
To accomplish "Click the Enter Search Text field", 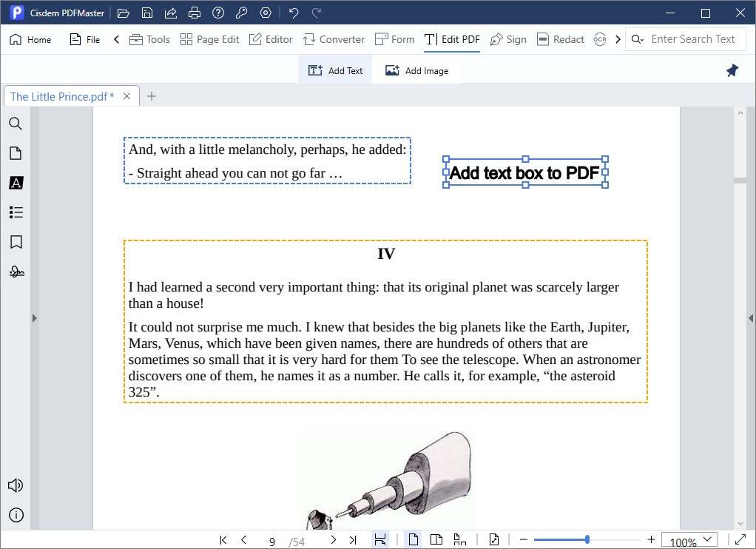I will (x=693, y=39).
